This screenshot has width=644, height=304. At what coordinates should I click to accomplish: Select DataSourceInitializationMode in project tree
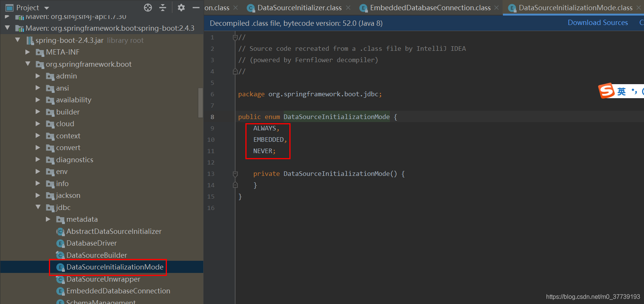click(x=102, y=267)
